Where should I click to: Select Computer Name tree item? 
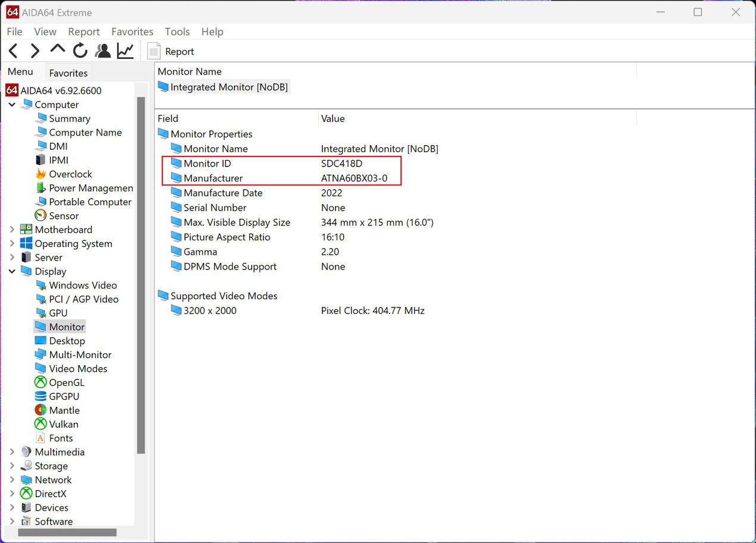coord(85,132)
